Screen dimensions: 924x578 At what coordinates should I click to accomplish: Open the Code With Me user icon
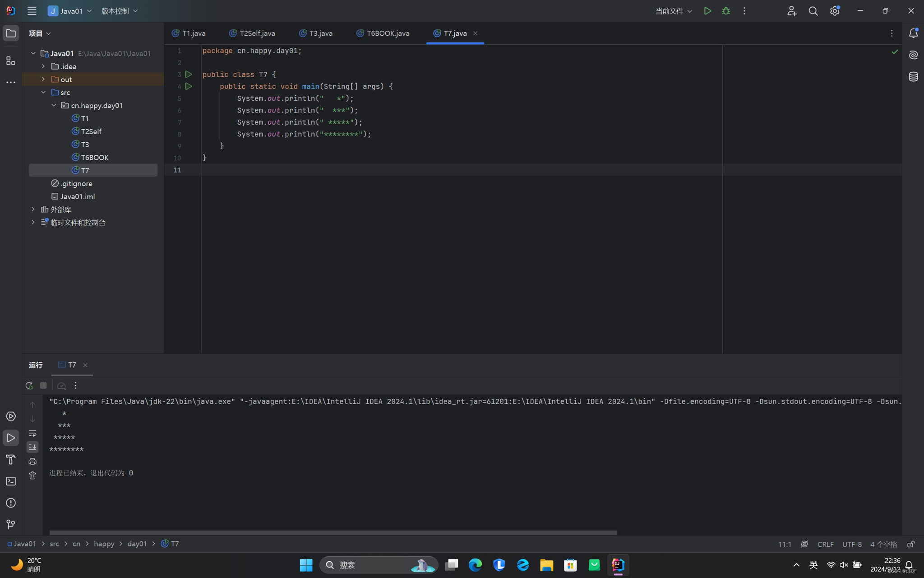791,11
